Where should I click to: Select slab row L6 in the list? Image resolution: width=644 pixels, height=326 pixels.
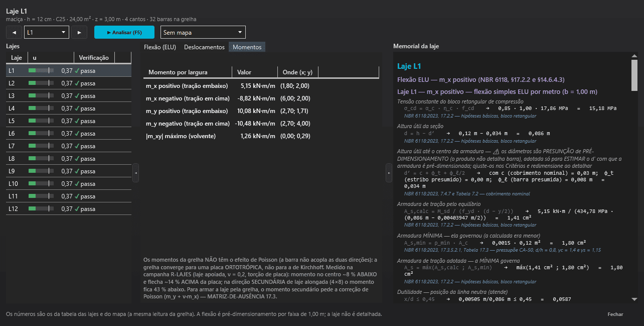click(x=69, y=134)
